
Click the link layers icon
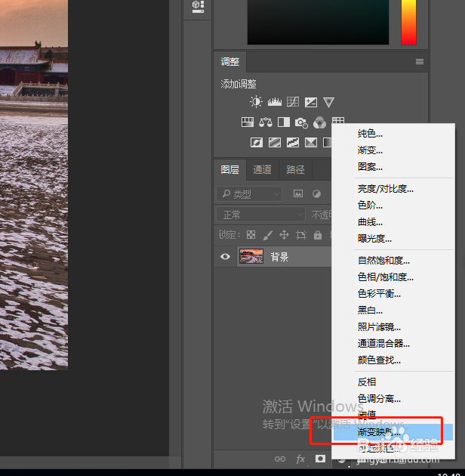279,459
